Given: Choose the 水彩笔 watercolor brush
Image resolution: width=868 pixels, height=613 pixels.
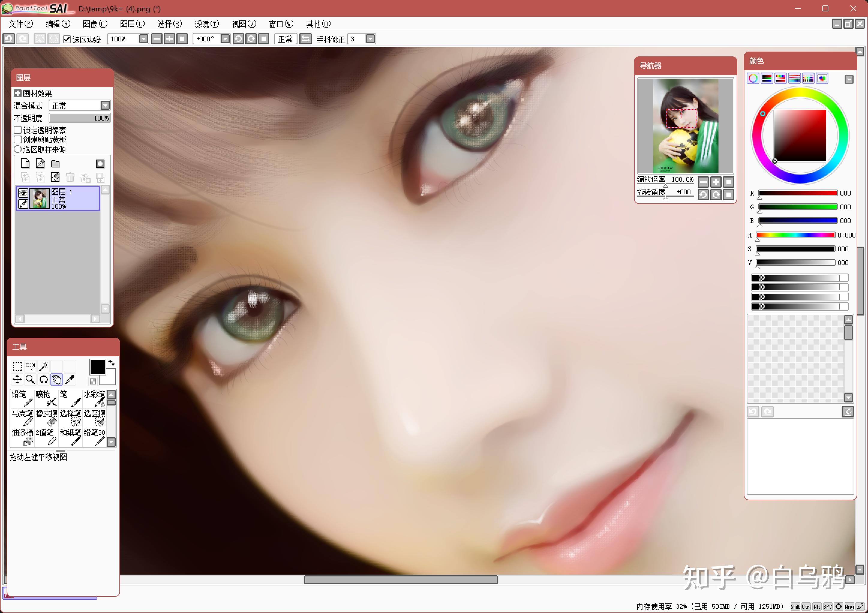Looking at the screenshot, I should 94,399.
